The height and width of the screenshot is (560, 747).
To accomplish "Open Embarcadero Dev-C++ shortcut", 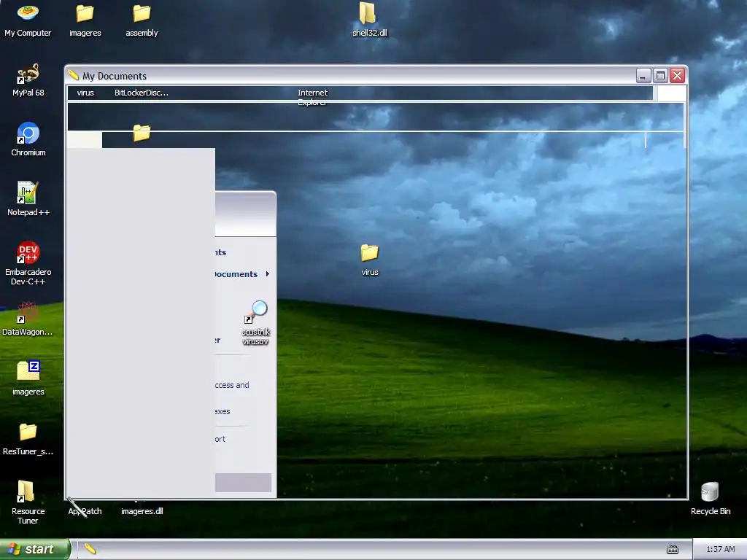I will coord(28,263).
